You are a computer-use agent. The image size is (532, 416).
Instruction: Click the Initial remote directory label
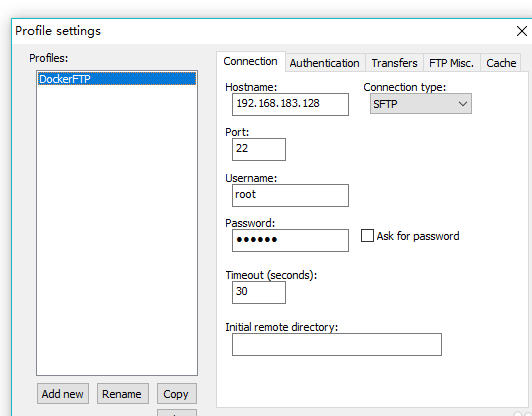tap(282, 327)
